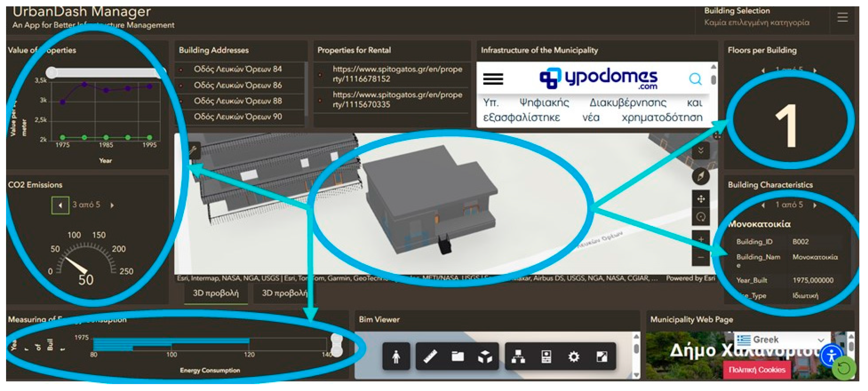Switch to the first 3D προβολή tab
Viewport: 868px width, 391px height.
pos(216,293)
